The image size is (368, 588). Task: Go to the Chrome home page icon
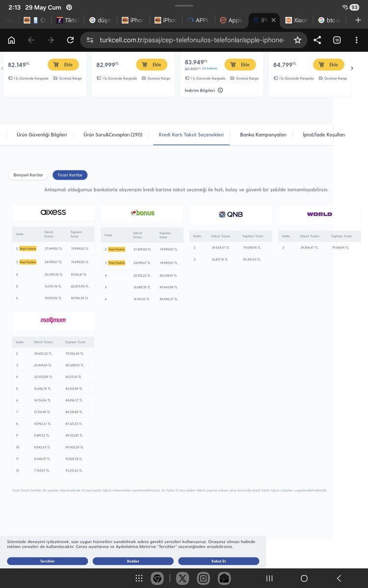[11, 40]
